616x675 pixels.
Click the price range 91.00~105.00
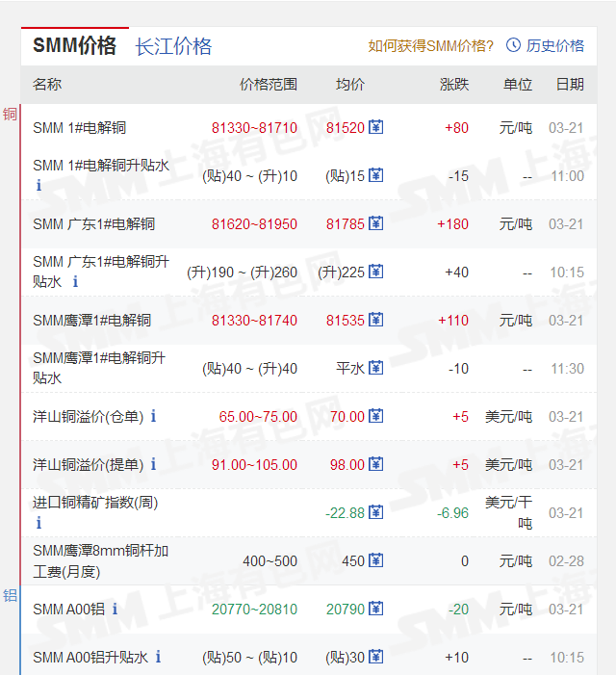tap(254, 465)
